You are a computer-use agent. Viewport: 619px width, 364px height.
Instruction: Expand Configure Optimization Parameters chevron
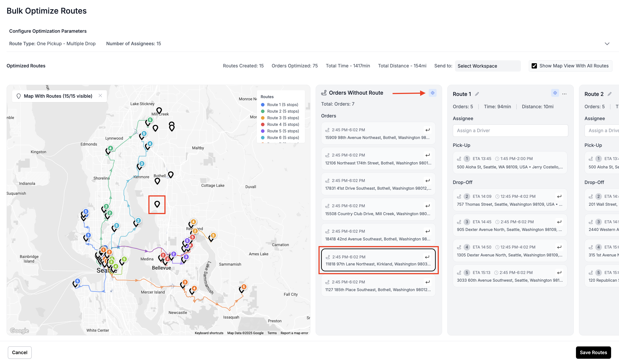(607, 44)
